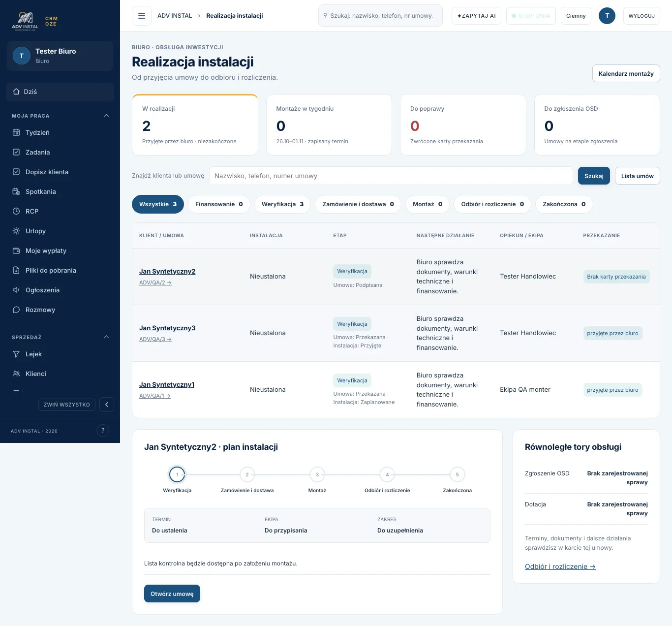Focus the global search field in header
This screenshot has width=672, height=626.
[381, 16]
